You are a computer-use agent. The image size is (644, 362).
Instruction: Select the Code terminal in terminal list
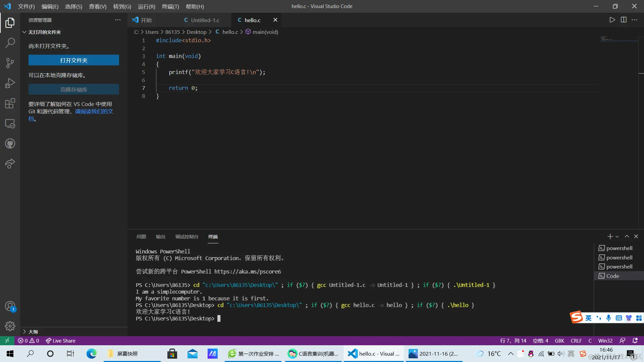point(612,276)
